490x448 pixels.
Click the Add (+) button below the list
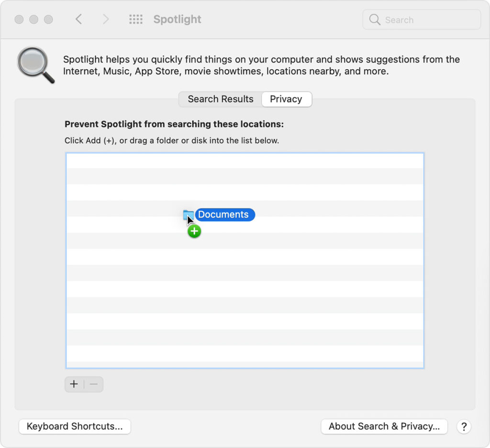point(74,384)
